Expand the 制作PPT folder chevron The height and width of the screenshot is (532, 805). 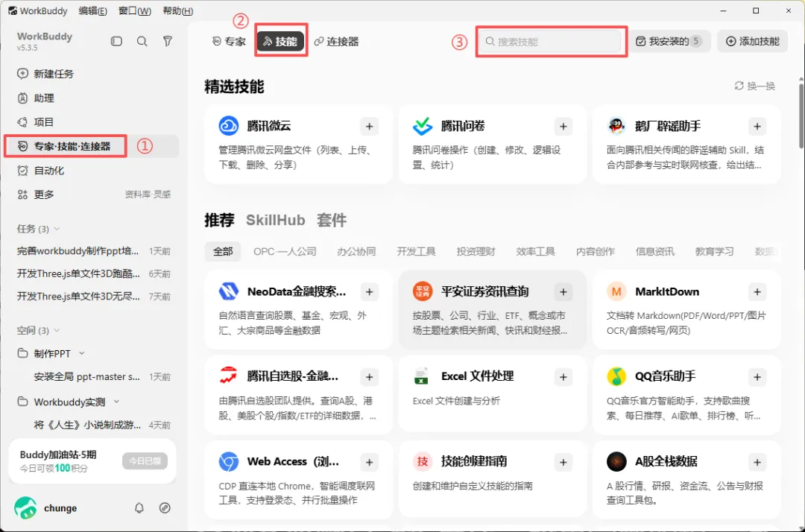[82, 353]
